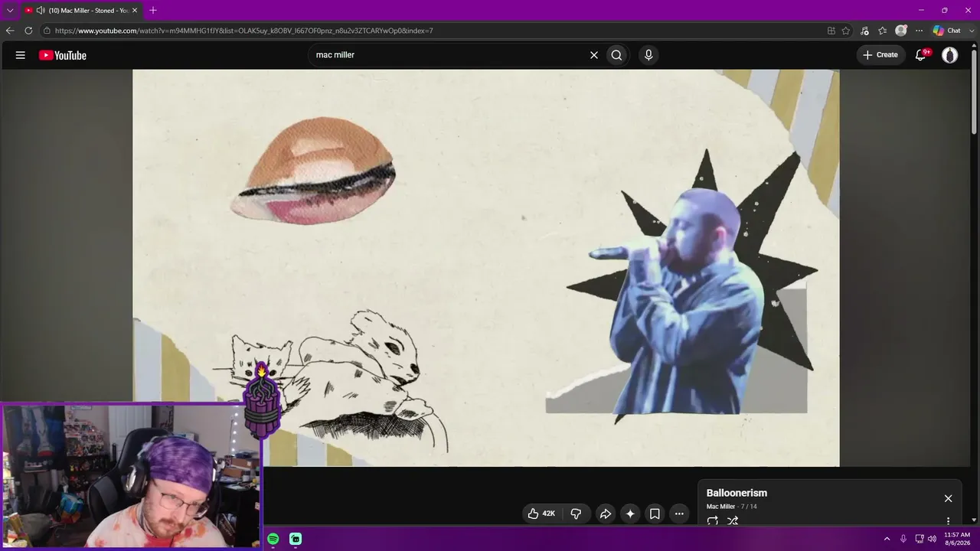View site information lock icon

click(x=47, y=31)
